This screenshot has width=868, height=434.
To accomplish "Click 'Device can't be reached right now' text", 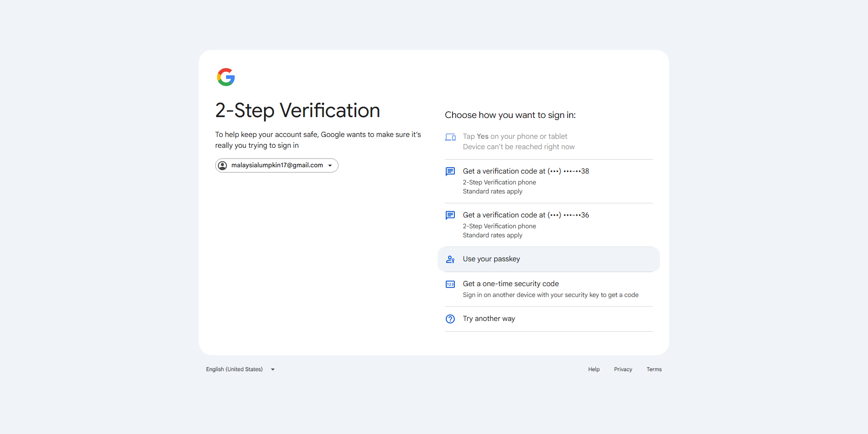I will (x=519, y=147).
